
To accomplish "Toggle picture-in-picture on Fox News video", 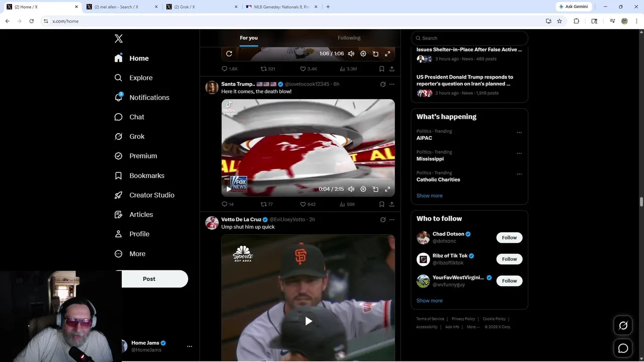I will [x=375, y=189].
